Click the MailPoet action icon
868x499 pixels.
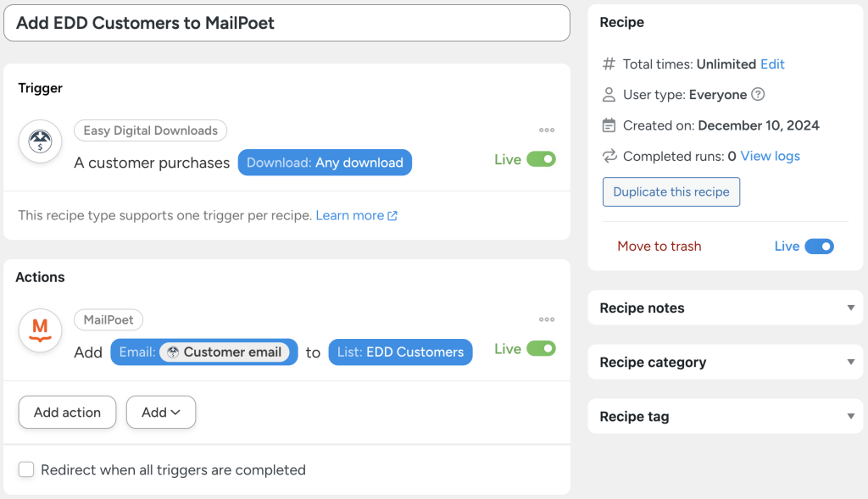[x=38, y=330]
